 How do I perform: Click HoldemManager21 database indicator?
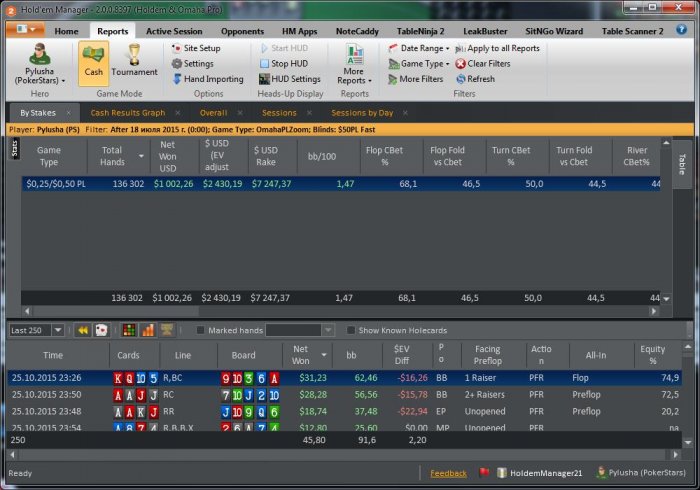click(x=540, y=473)
